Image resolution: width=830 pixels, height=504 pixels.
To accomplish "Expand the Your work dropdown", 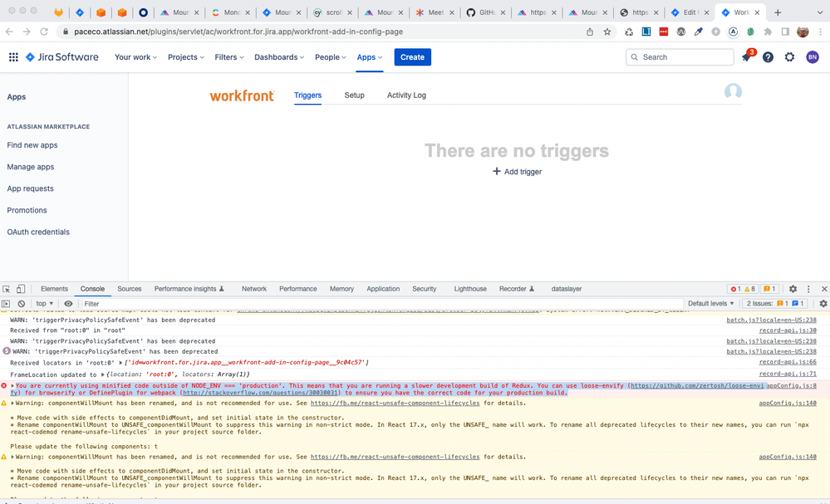I will tap(136, 57).
